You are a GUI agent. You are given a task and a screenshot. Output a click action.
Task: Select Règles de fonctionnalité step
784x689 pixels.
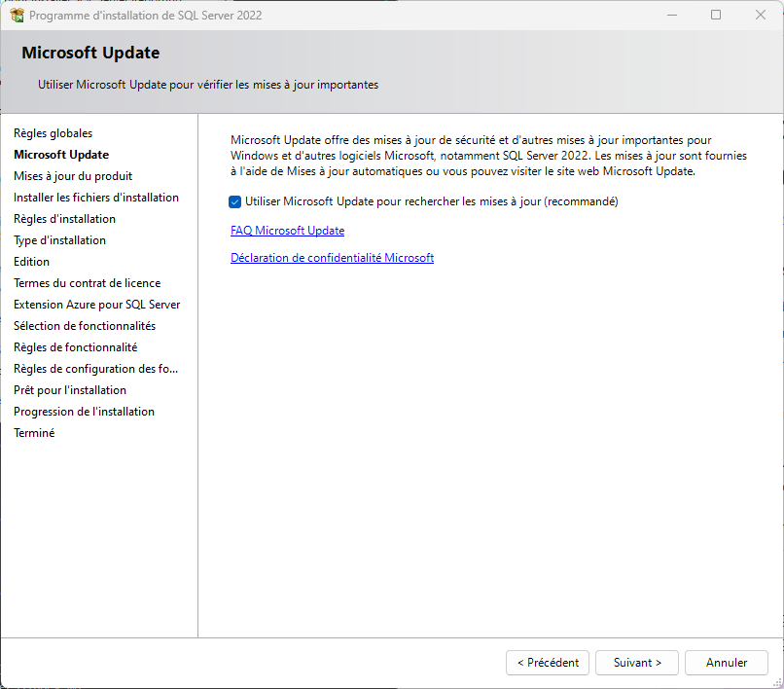(x=76, y=347)
